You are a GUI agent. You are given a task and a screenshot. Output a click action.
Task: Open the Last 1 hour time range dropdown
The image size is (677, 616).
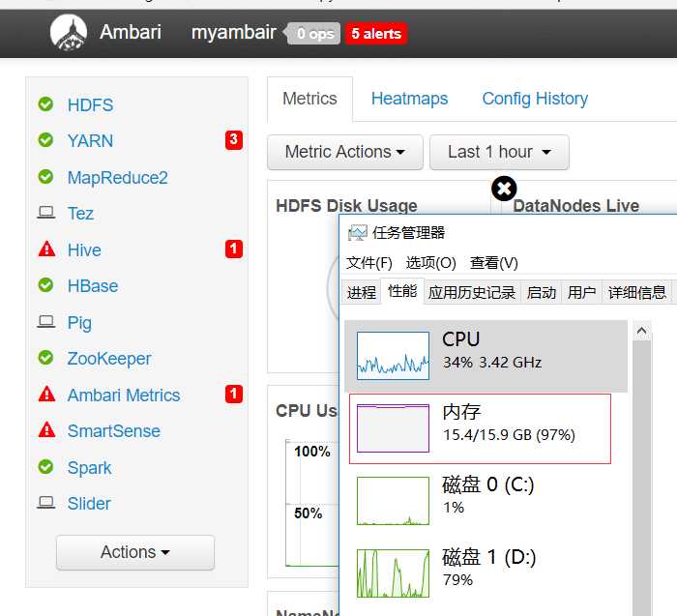[x=499, y=152]
